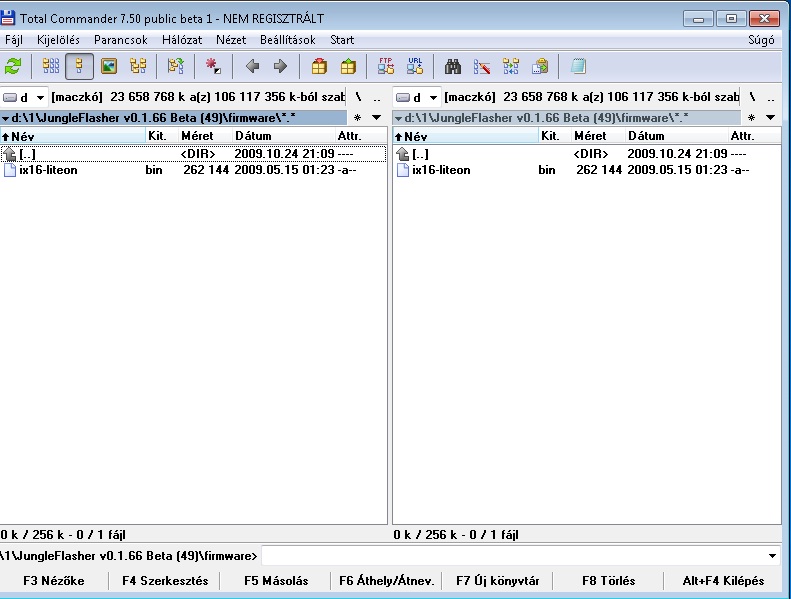The image size is (791, 599).
Task: Open the right panel drive dropdown
Action: tap(419, 98)
